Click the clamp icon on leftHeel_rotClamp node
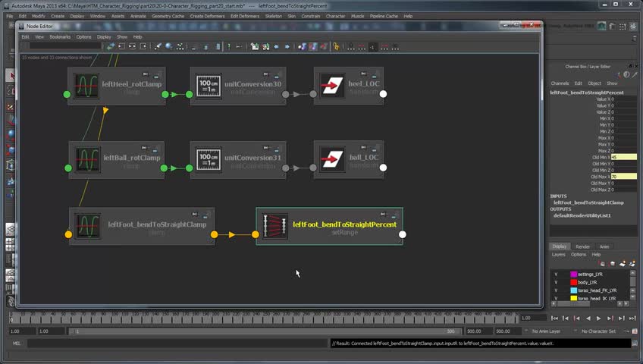 87,86
